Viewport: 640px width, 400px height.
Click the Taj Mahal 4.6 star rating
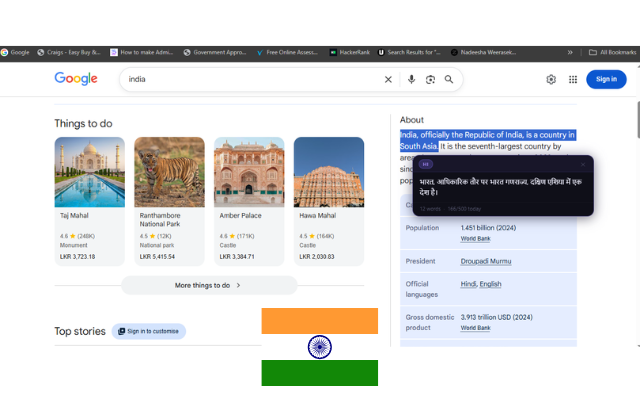77,236
